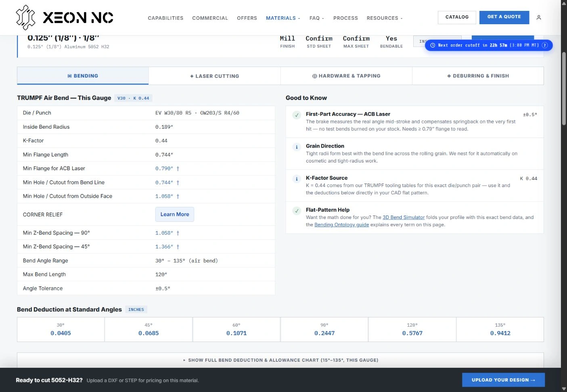This screenshot has height=392, width=567.
Task: Click the dagger footnote next to 1.366″
Action: [x=178, y=247]
